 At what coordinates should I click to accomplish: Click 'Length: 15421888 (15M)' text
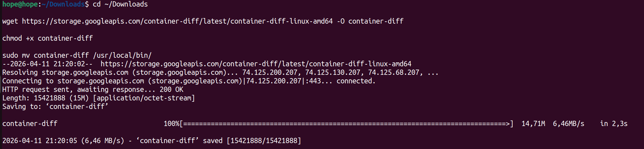46,98
